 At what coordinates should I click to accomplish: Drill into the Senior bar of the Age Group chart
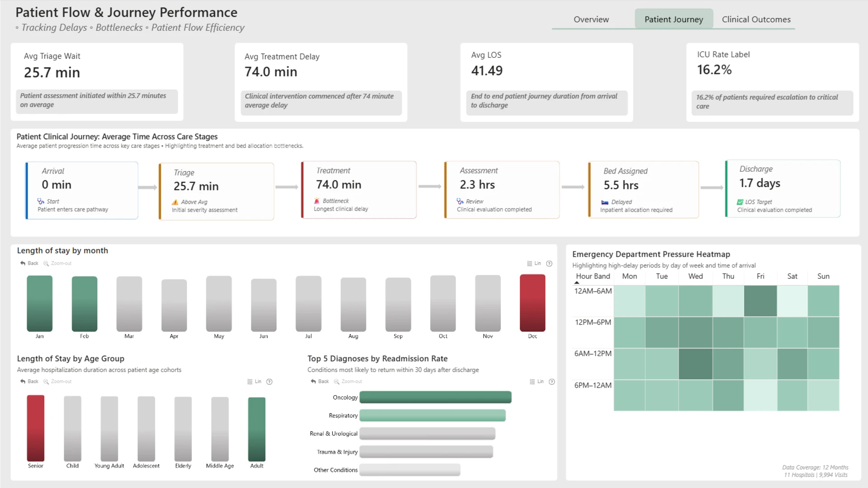point(36,428)
